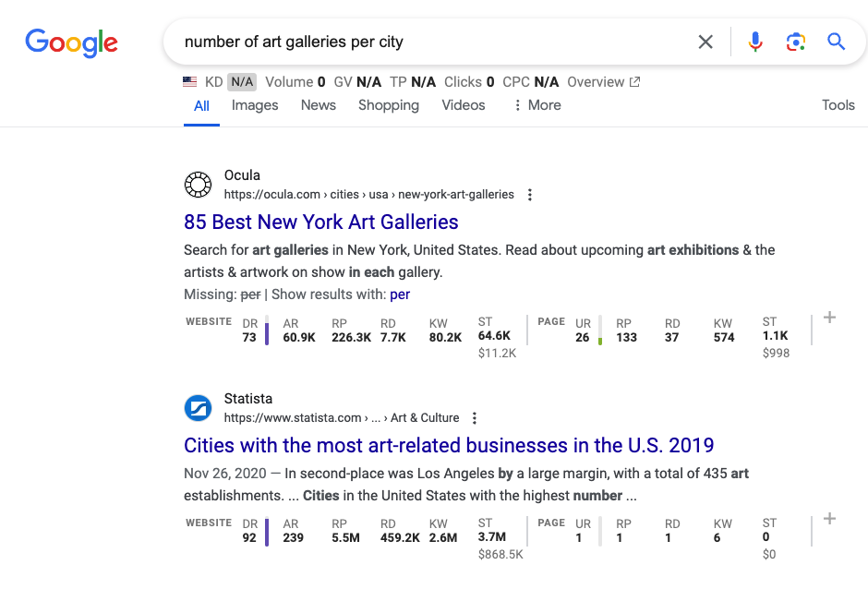Click the Statista site favicon

198,407
